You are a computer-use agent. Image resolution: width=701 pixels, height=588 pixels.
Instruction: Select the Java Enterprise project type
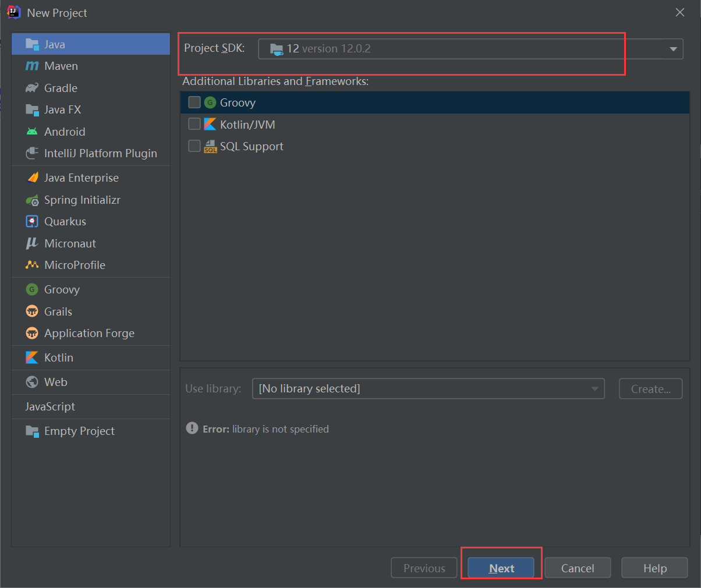pyautogui.click(x=91, y=178)
